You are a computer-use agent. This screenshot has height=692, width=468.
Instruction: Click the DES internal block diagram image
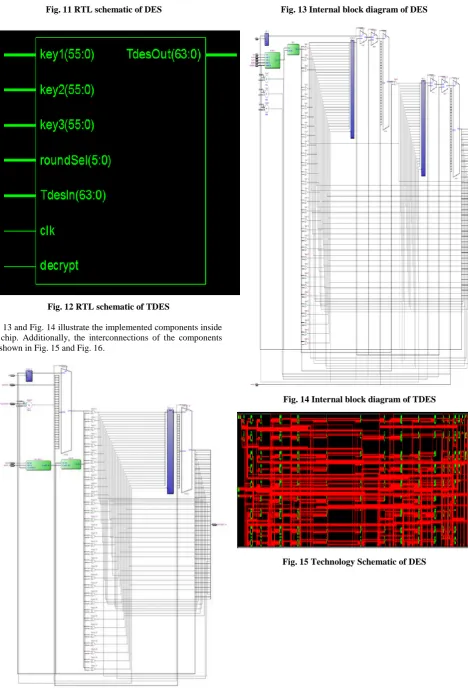coord(114,525)
